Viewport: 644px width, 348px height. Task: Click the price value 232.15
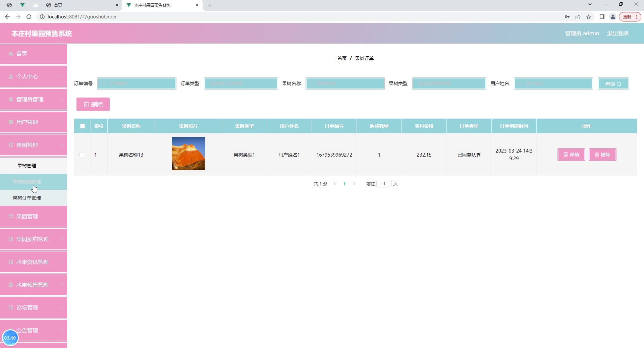[x=424, y=155]
